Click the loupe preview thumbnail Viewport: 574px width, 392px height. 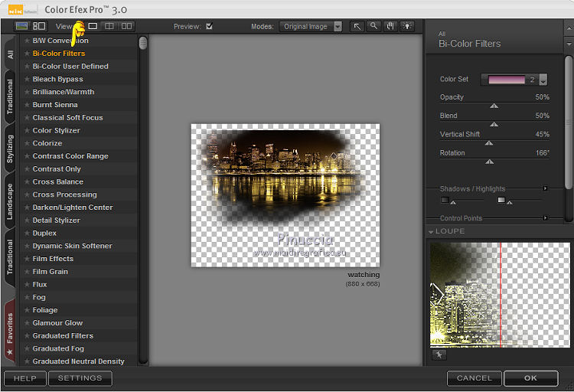(x=500, y=295)
